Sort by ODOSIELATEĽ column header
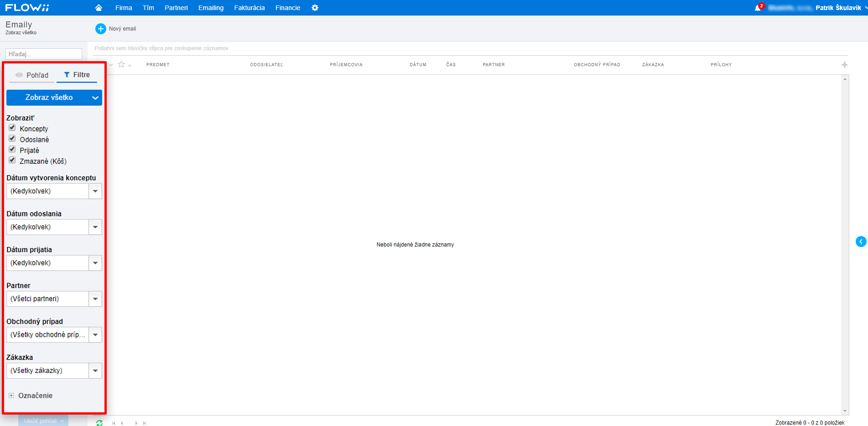The height and width of the screenshot is (426, 868). [266, 65]
